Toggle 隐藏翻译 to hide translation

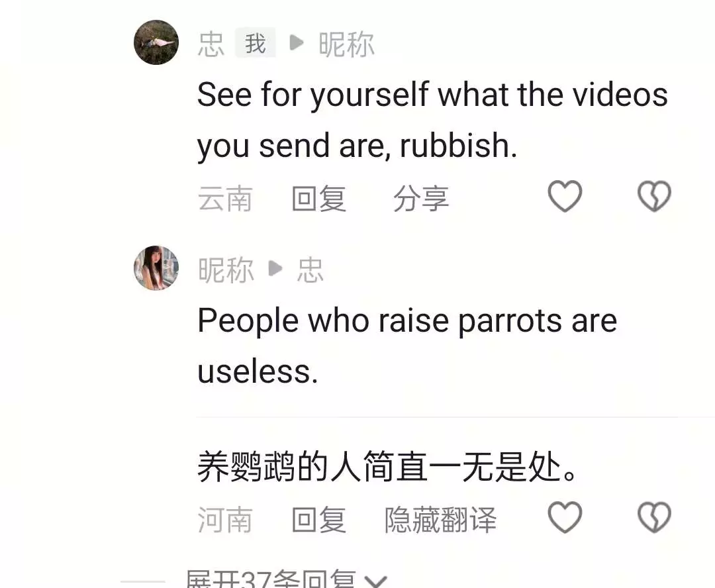pyautogui.click(x=440, y=520)
